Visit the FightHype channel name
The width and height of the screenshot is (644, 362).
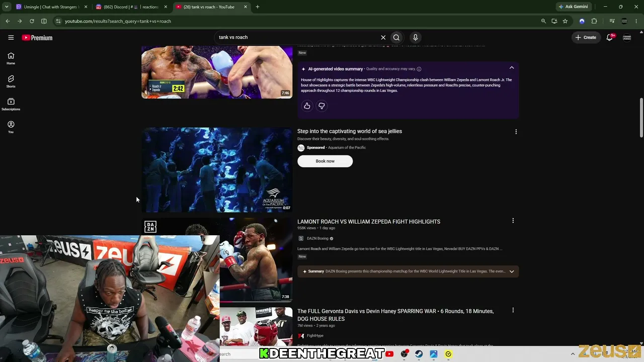tap(315, 336)
